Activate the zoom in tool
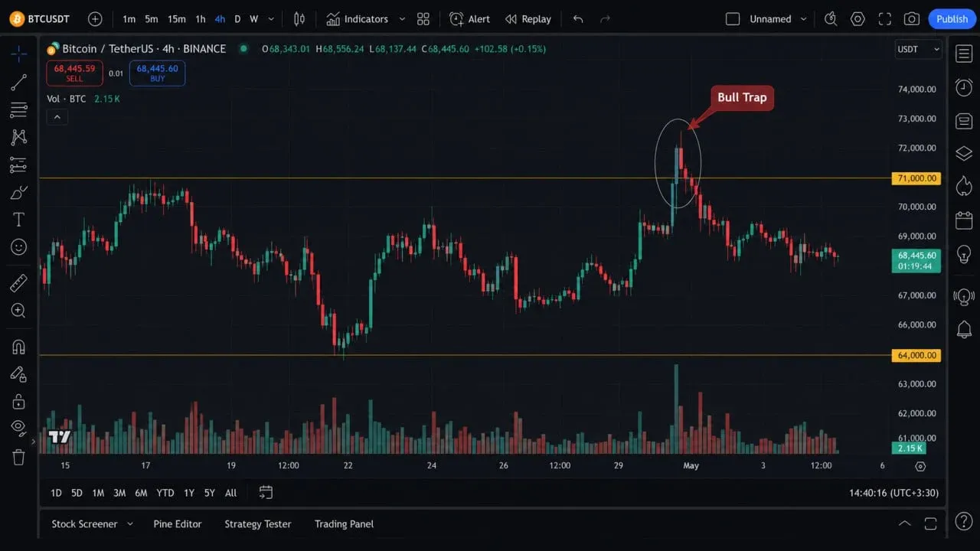Image resolution: width=980 pixels, height=551 pixels. pyautogui.click(x=18, y=311)
